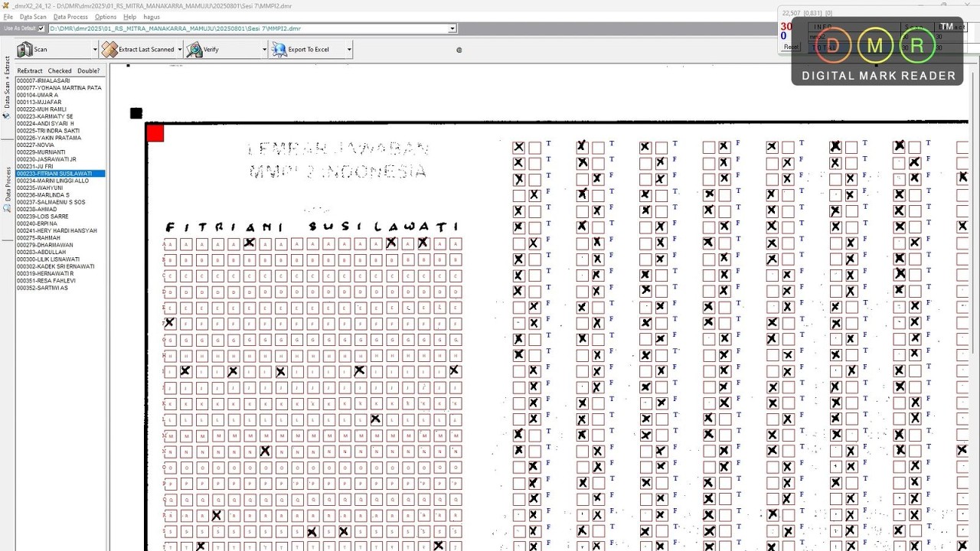Select record 000077-YOHANA MARTINA PATA
This screenshot has height=551, width=980.
[60, 88]
